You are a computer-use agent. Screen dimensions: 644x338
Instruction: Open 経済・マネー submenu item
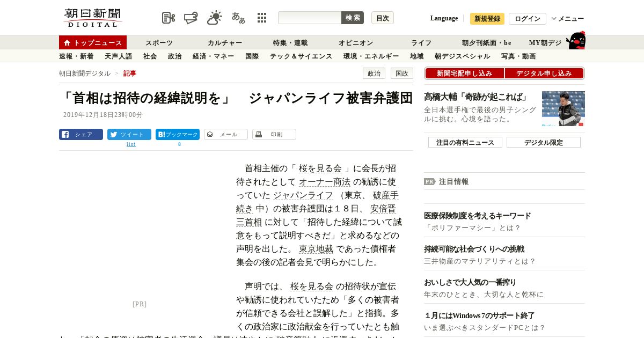(214, 56)
